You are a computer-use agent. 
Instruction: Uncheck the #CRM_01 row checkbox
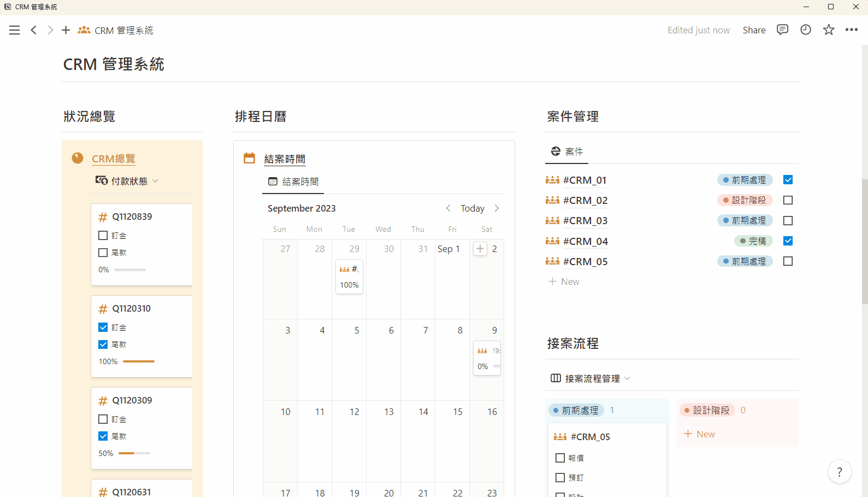click(x=788, y=180)
